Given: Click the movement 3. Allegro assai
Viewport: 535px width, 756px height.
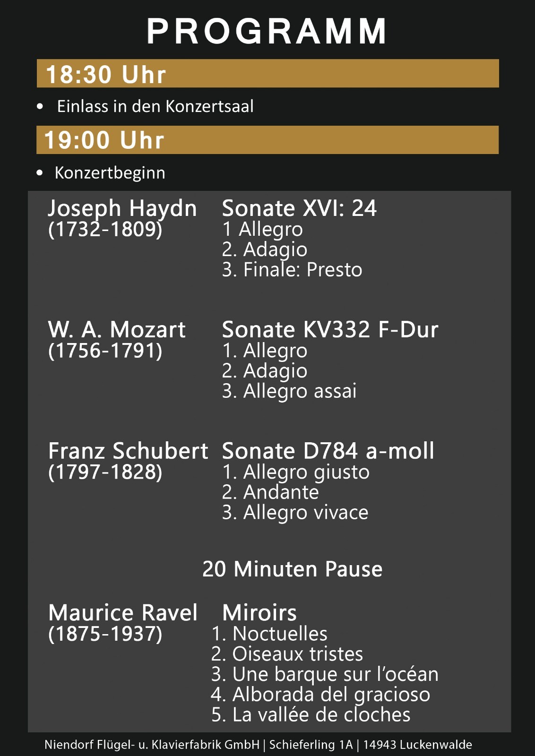Looking at the screenshot, I should 289,391.
